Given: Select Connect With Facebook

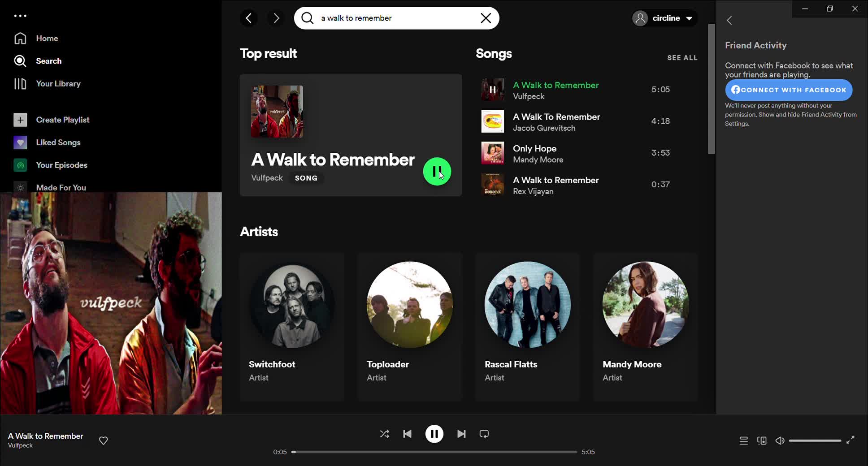Looking at the screenshot, I should click(x=788, y=90).
